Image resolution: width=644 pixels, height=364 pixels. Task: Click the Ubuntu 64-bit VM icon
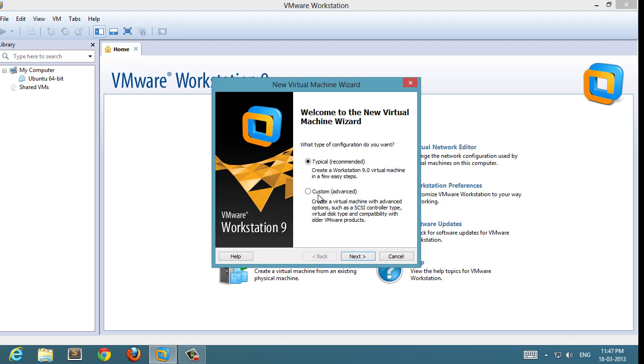tap(22, 79)
